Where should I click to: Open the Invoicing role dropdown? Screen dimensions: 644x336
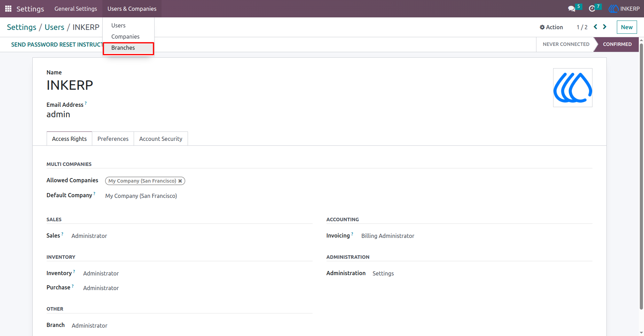(388, 236)
